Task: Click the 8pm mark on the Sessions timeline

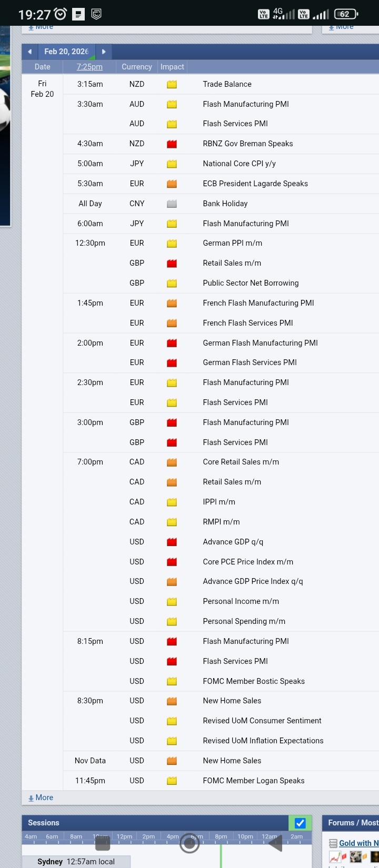Action: click(221, 836)
